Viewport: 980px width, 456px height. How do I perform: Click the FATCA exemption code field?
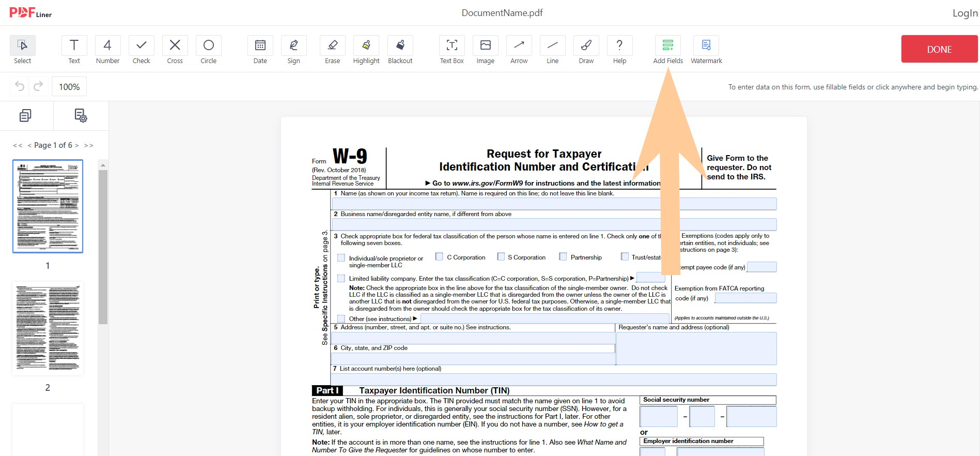745,298
